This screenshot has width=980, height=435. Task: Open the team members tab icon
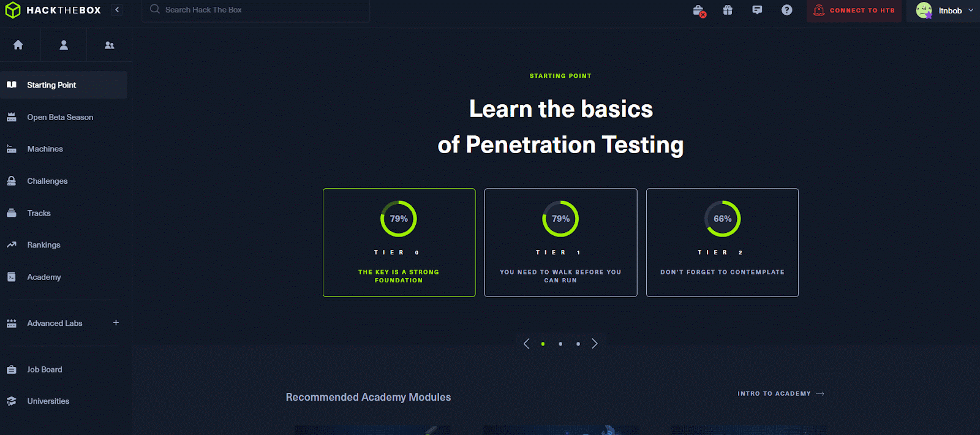pos(110,45)
